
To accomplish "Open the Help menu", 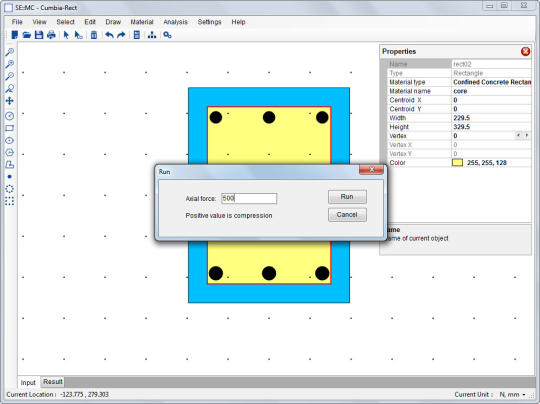I will [x=238, y=22].
